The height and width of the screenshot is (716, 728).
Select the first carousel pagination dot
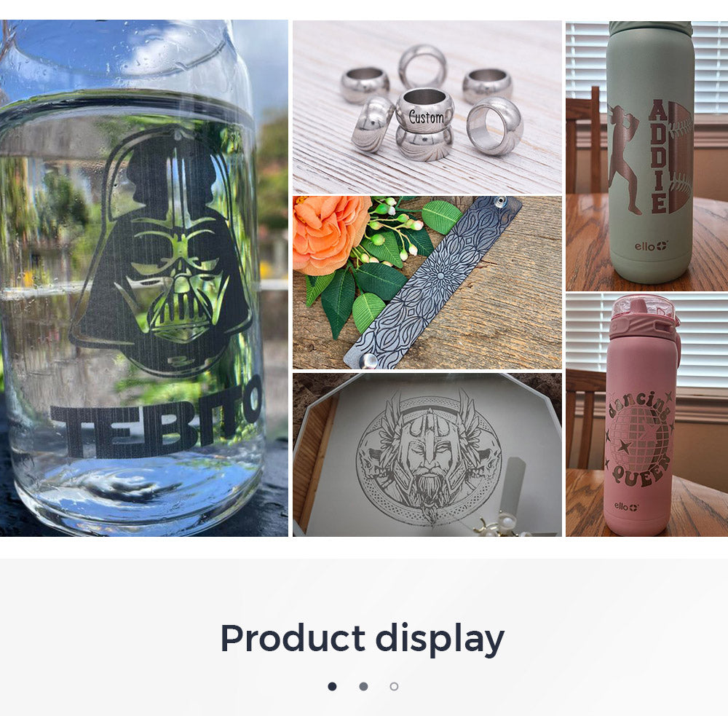tap(332, 686)
